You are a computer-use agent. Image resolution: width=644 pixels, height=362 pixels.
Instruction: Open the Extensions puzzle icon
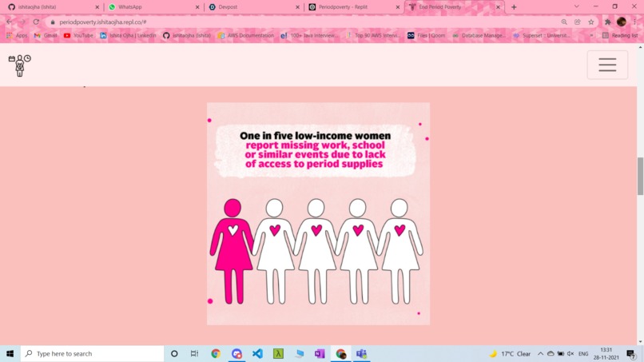click(607, 22)
